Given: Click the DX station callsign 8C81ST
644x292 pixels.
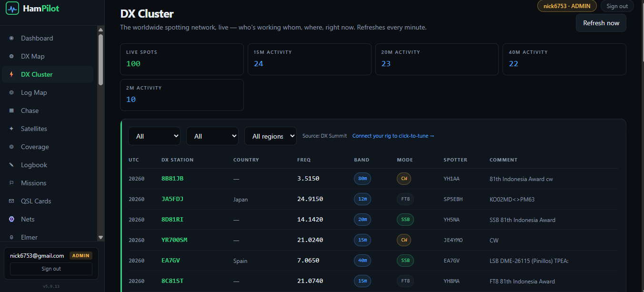Looking at the screenshot, I should coord(172,281).
